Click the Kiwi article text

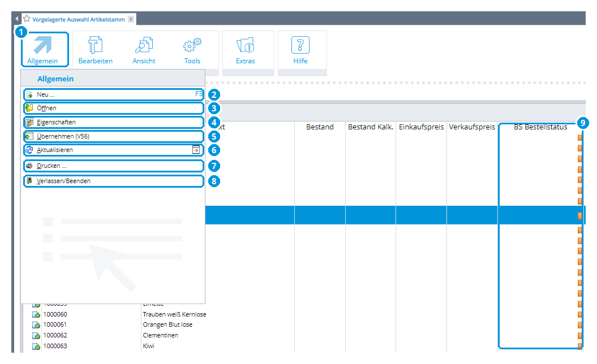[148, 346]
